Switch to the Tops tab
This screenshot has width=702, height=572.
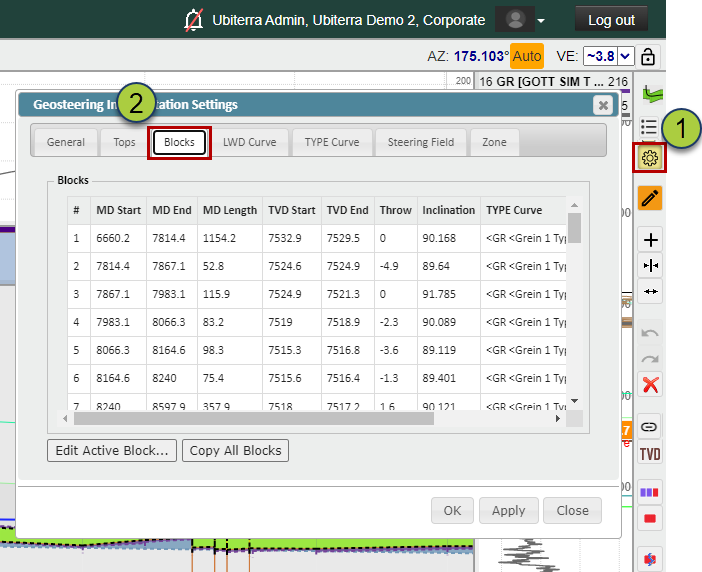(x=124, y=142)
